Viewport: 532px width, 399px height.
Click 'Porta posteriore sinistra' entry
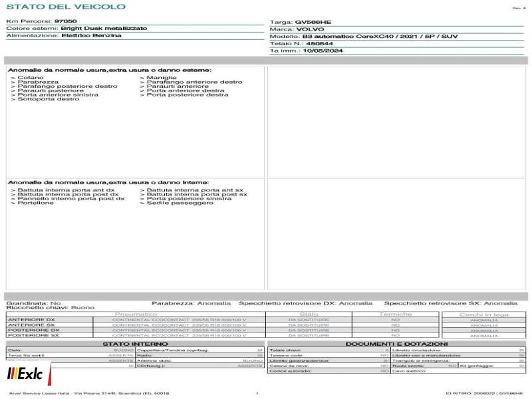189,198
